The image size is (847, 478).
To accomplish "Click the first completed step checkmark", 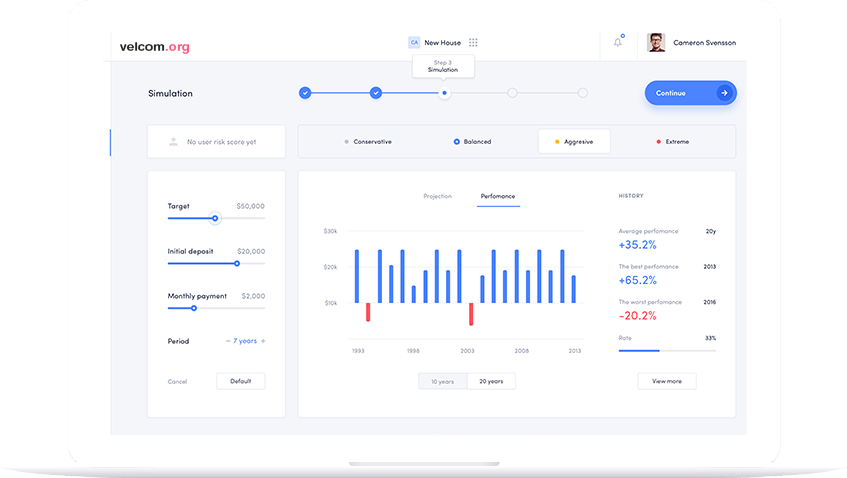I will point(305,93).
